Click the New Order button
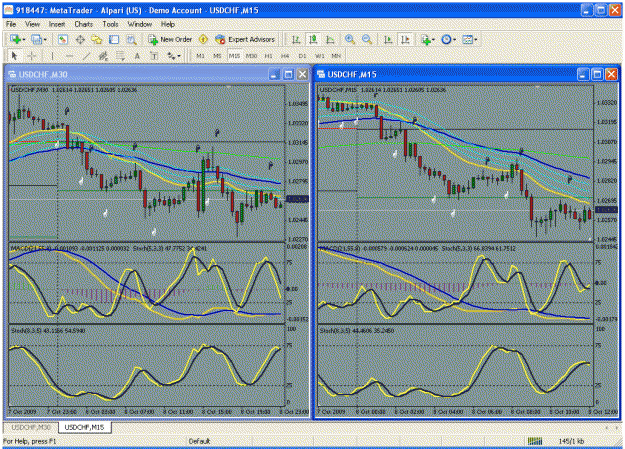 (170, 39)
